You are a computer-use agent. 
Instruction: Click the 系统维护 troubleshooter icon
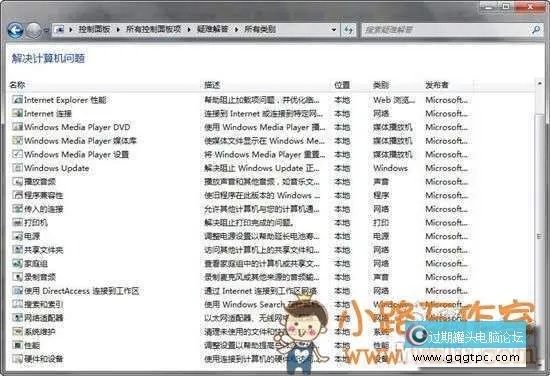pyautogui.click(x=17, y=331)
